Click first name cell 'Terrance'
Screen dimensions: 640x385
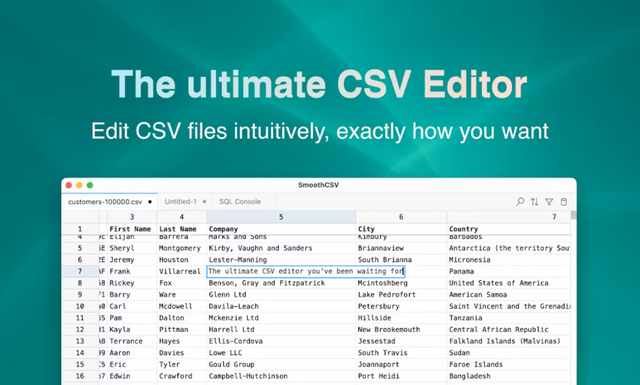click(132, 341)
